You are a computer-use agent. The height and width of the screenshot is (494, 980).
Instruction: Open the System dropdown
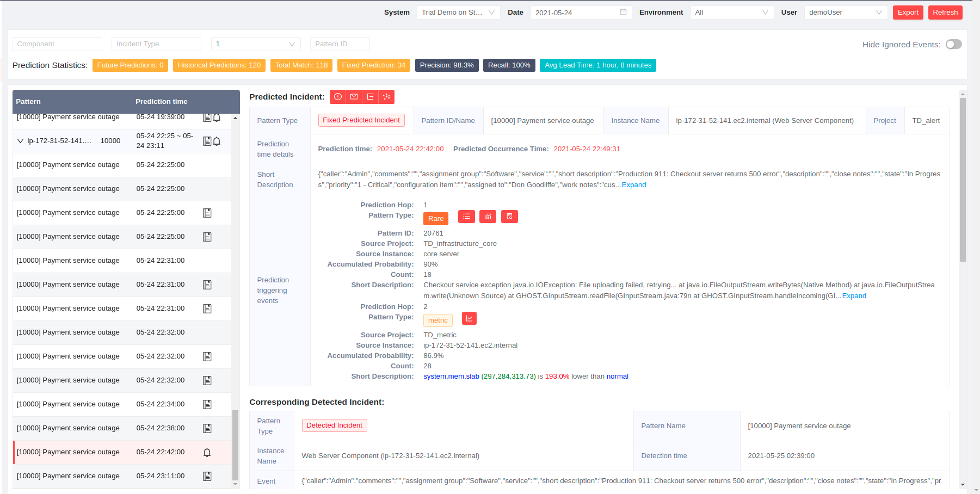[458, 13]
